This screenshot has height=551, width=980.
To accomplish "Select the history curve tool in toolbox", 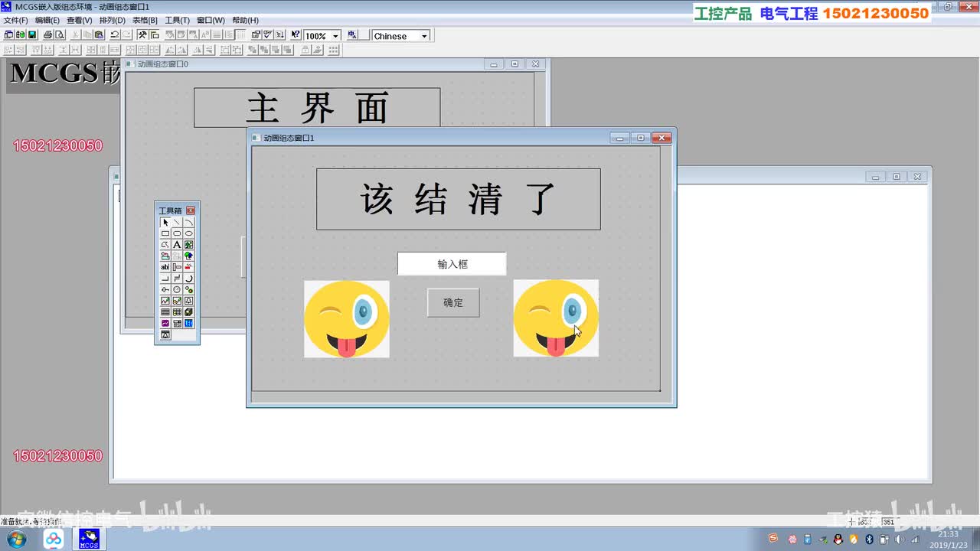I will [x=177, y=301].
